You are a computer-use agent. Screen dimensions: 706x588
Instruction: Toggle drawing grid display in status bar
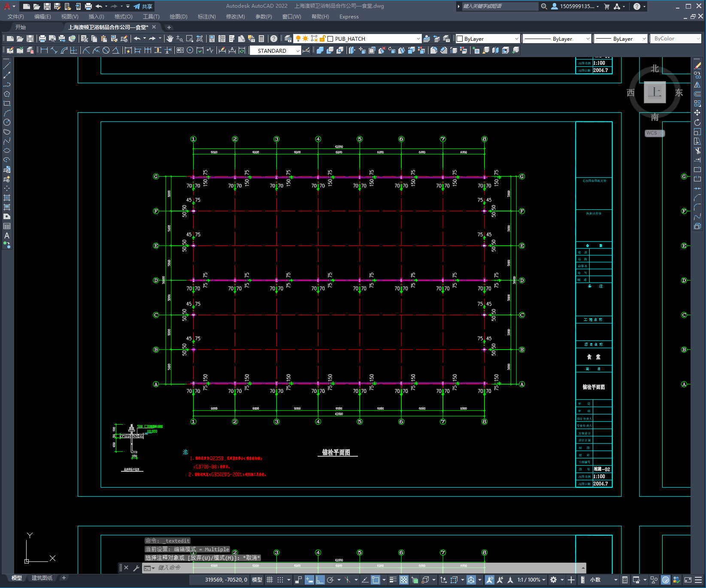click(x=270, y=580)
